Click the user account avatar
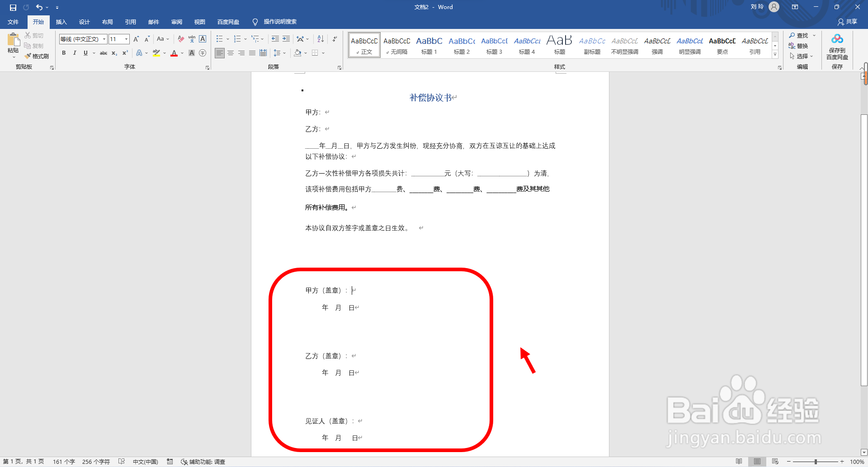 774,7
